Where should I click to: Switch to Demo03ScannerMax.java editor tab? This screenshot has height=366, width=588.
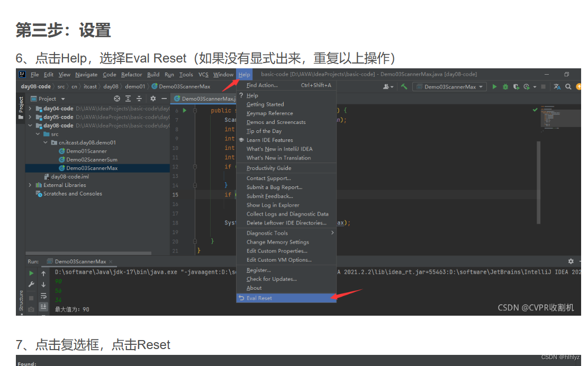click(x=205, y=99)
